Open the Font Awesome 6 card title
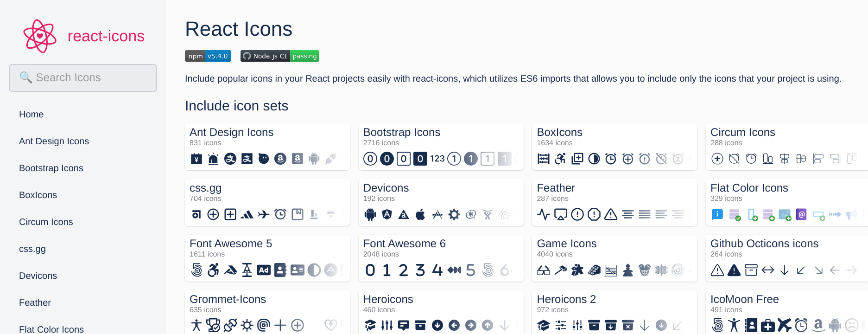 (x=405, y=244)
